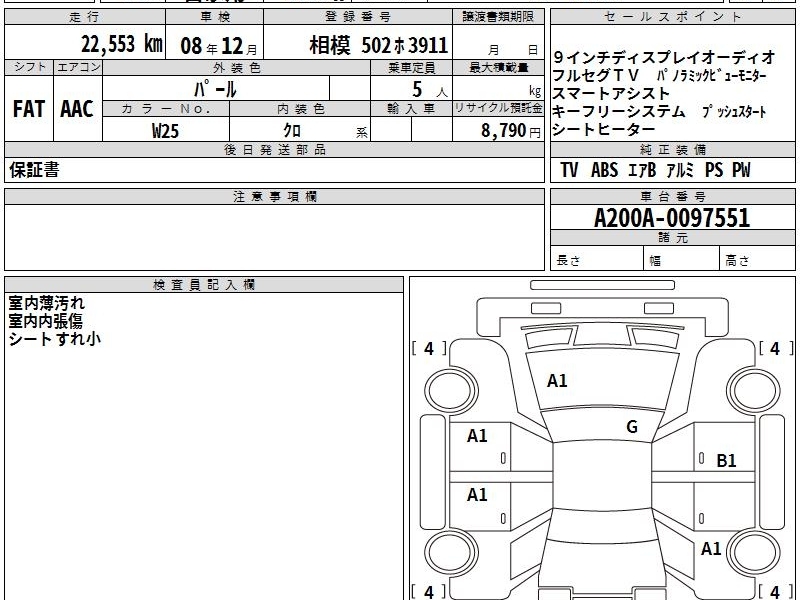Click the FAT shift value
Image resolution: width=800 pixels, height=600 pixels.
pos(29,109)
